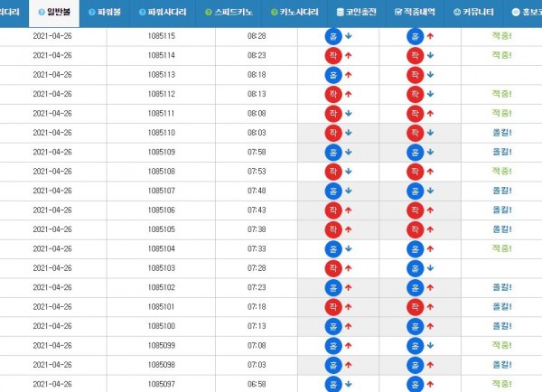Screen dimensions: 542x392
Task: Click the smiley icon beside 커뮤니티
Action: point(457,13)
